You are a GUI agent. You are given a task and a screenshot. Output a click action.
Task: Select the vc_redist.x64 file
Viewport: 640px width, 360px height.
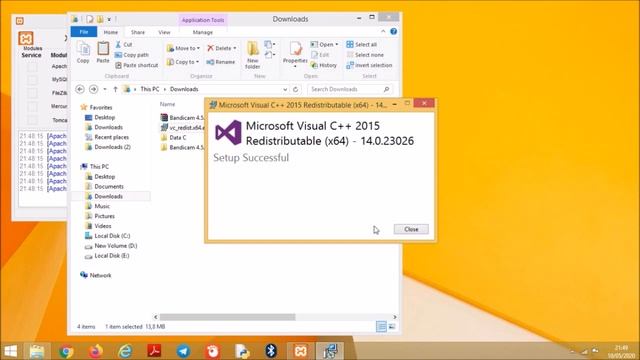click(x=182, y=128)
